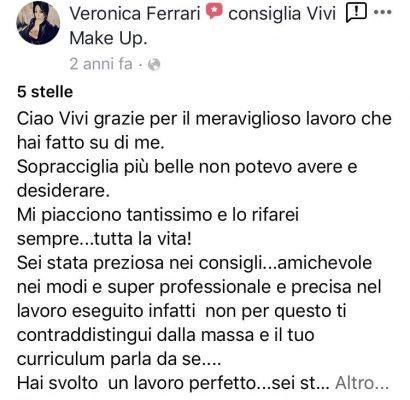The width and height of the screenshot is (410, 400).
Task: Click the 'curriculum parla da se' line
Action: [x=119, y=359]
